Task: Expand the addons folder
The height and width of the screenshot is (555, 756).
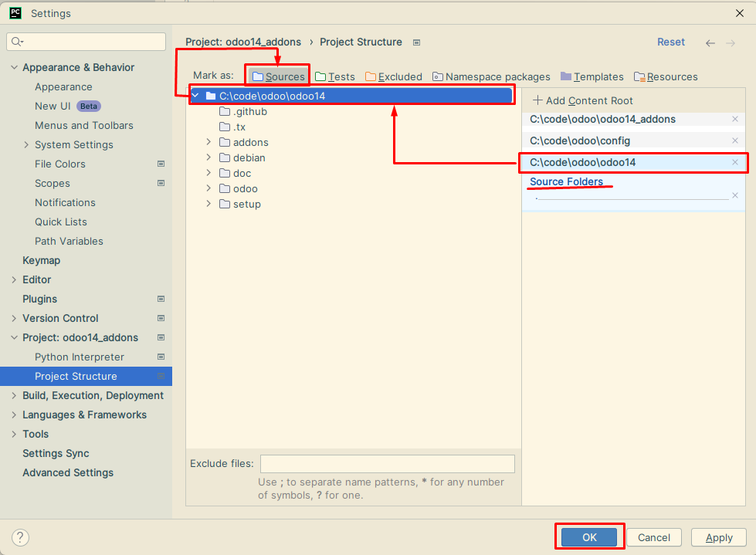Action: click(x=208, y=141)
